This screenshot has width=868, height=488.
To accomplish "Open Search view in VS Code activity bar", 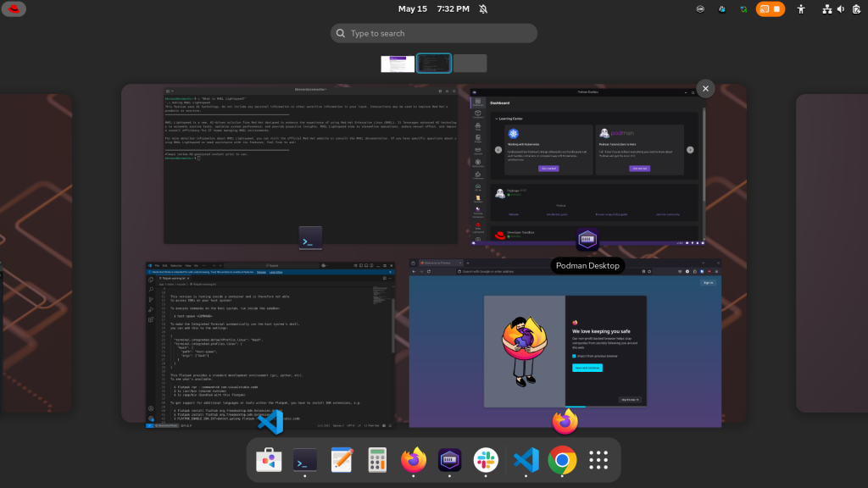I will (151, 290).
